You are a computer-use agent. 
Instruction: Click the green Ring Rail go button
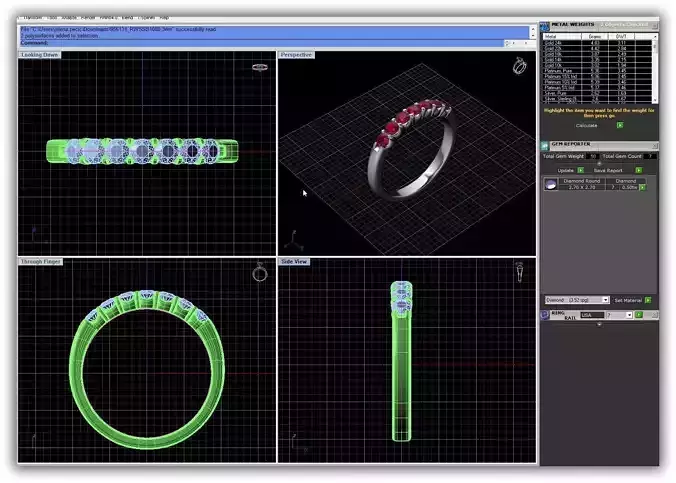pos(639,315)
